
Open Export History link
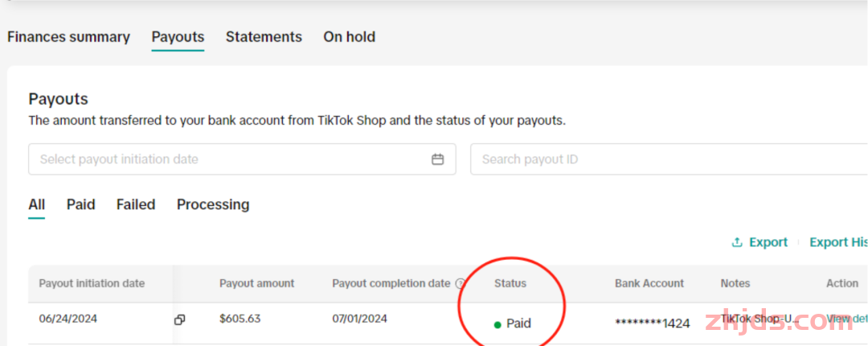[x=838, y=242]
